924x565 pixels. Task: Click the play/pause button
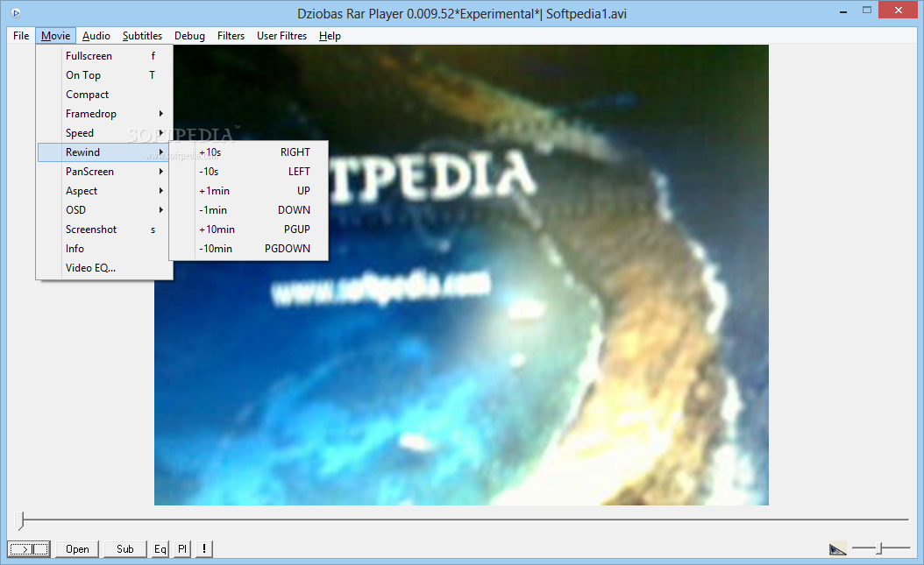tap(28, 549)
